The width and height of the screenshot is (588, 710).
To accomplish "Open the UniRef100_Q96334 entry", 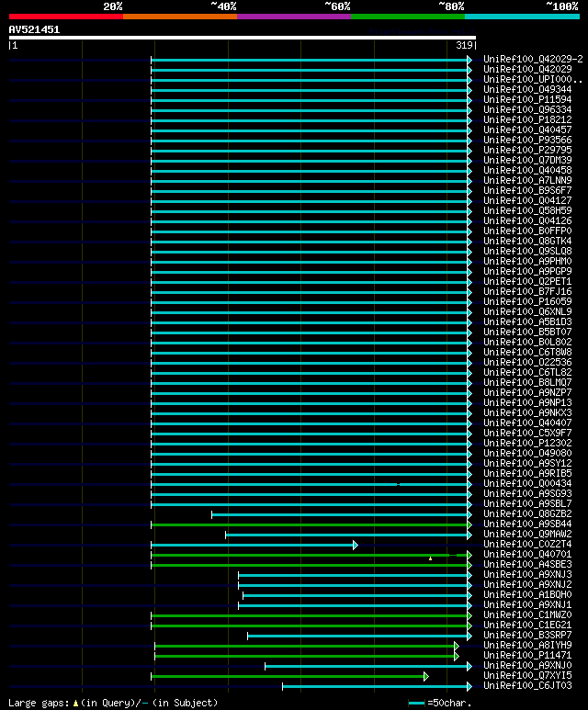I will click(x=527, y=109).
